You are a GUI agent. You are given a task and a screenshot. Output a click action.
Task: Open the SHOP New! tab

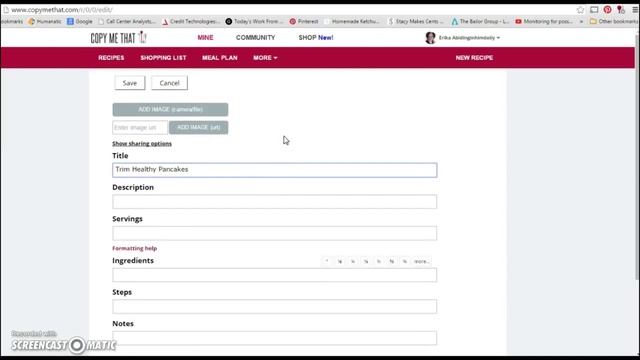316,38
